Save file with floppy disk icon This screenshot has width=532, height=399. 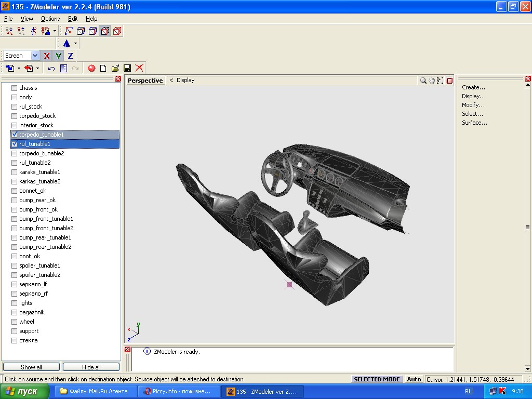127,68
